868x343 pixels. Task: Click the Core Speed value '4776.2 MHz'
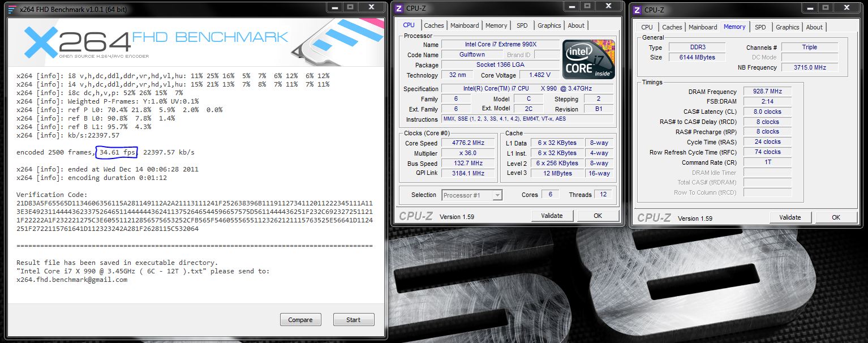coord(469,143)
